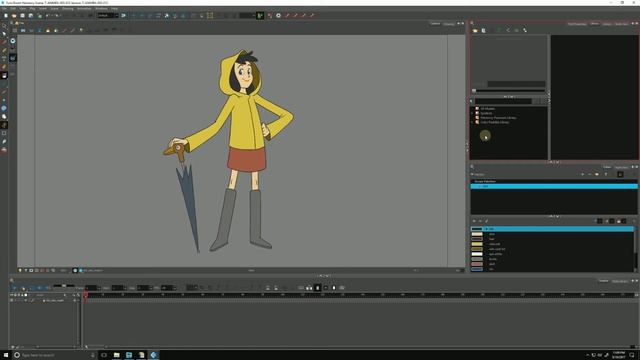The height and width of the screenshot is (360, 640).
Task: Click the add palette plus icon
Action: pyautogui.click(x=582, y=174)
